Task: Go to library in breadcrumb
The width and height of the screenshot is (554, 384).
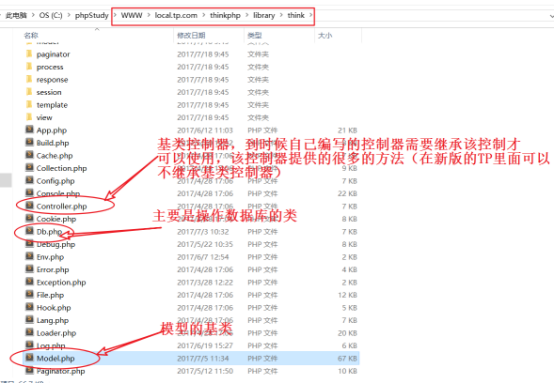Action: point(264,15)
